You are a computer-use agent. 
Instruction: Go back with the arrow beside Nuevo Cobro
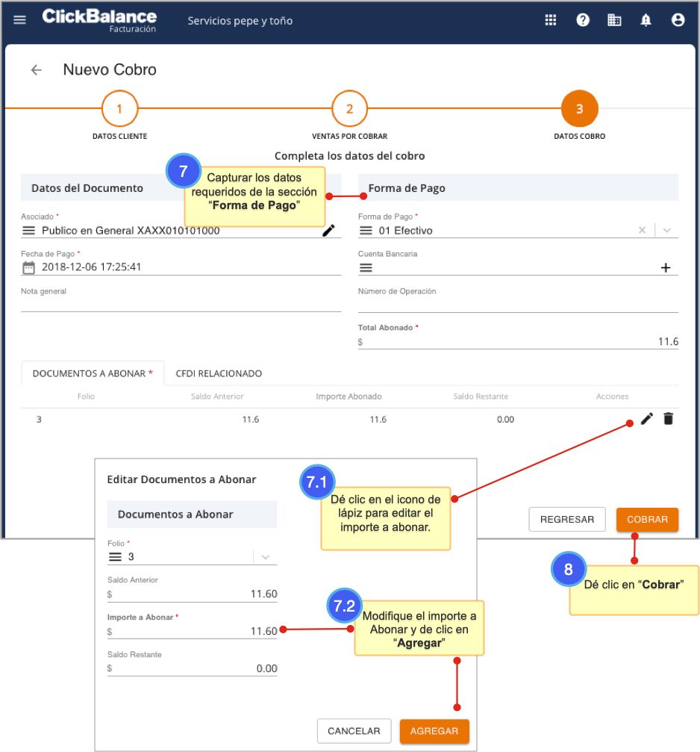pyautogui.click(x=36, y=70)
